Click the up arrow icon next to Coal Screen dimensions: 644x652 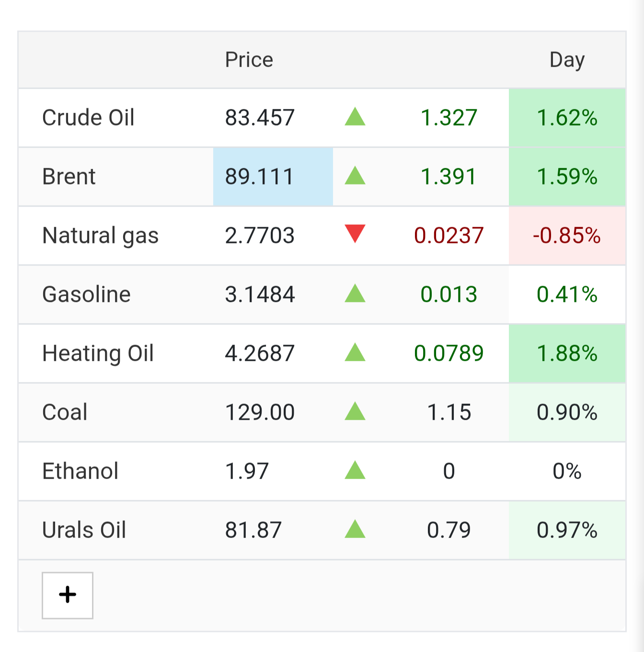pos(355,412)
